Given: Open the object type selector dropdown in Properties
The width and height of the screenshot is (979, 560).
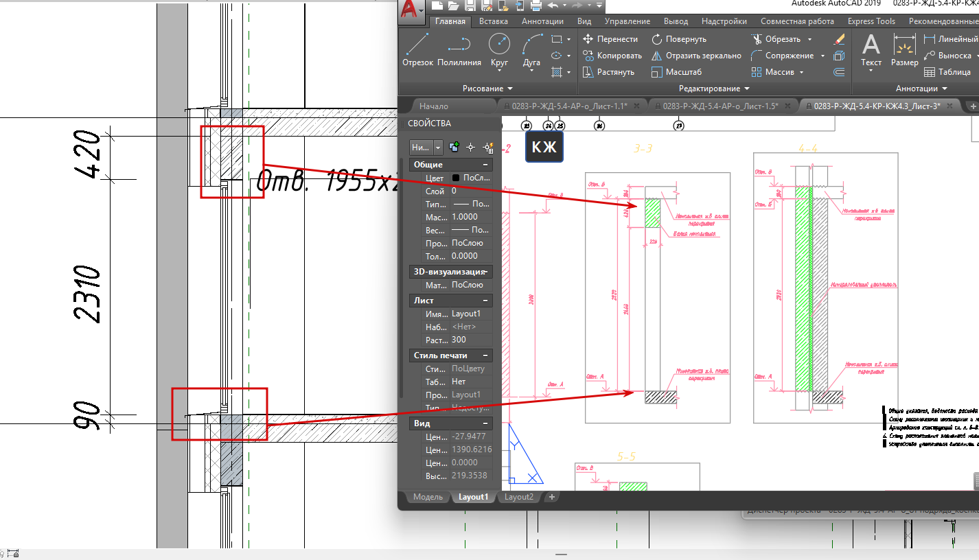Looking at the screenshot, I should (438, 147).
